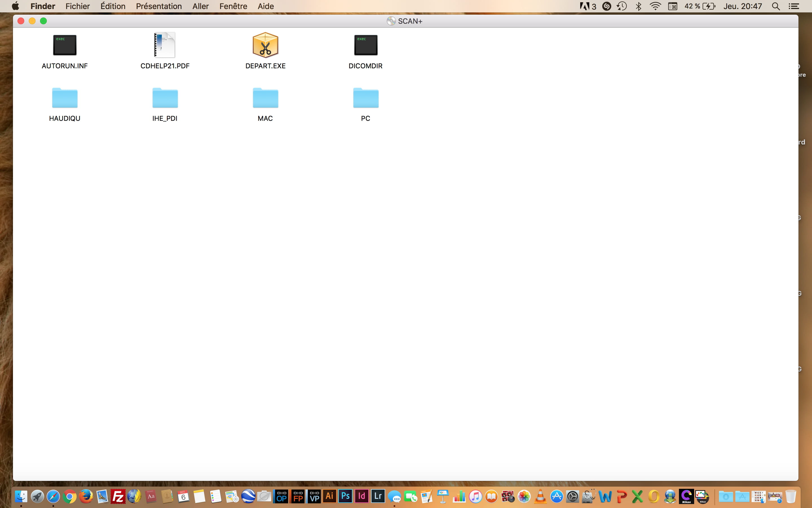The width and height of the screenshot is (812, 508).
Task: Open the Aller menu
Action: pos(200,6)
